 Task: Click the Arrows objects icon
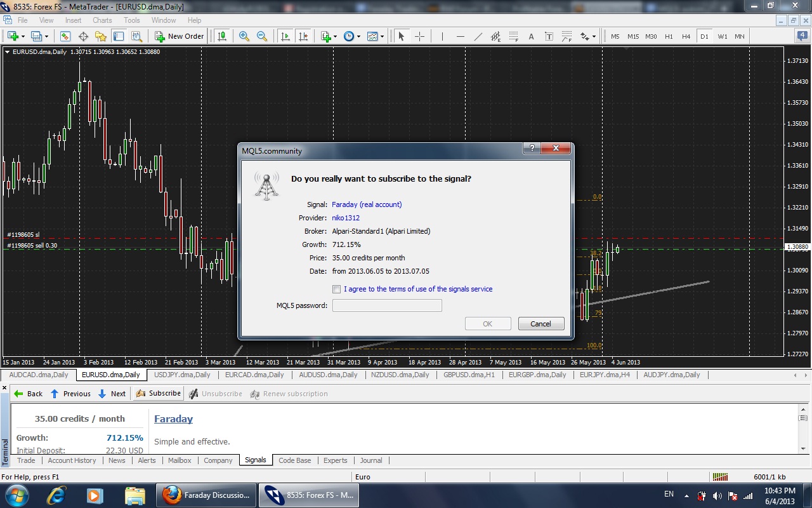click(585, 36)
